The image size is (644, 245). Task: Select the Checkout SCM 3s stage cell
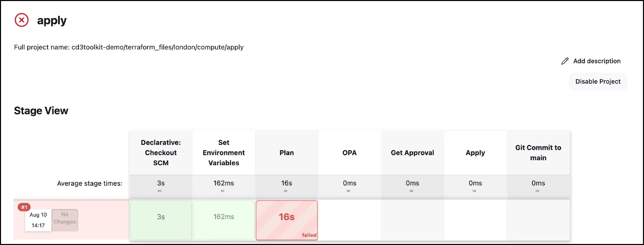[x=161, y=217]
